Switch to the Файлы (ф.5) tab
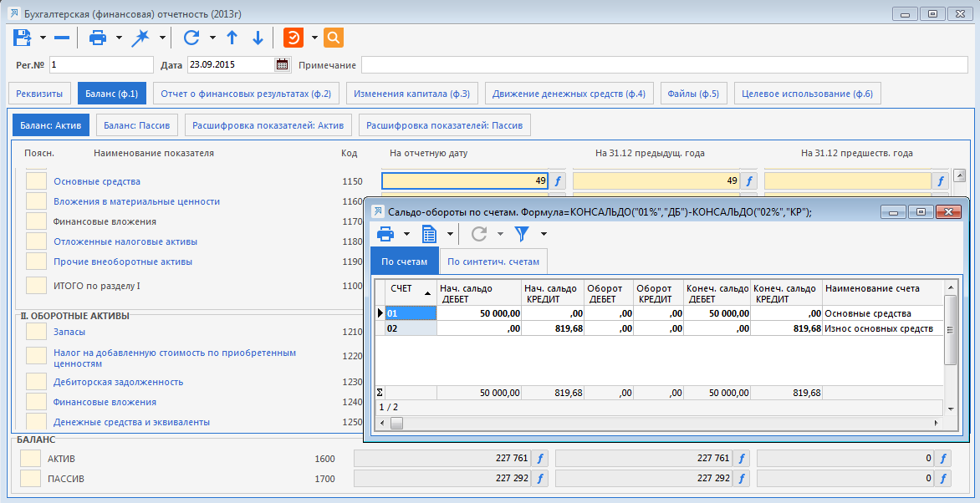The image size is (980, 503). (x=693, y=94)
